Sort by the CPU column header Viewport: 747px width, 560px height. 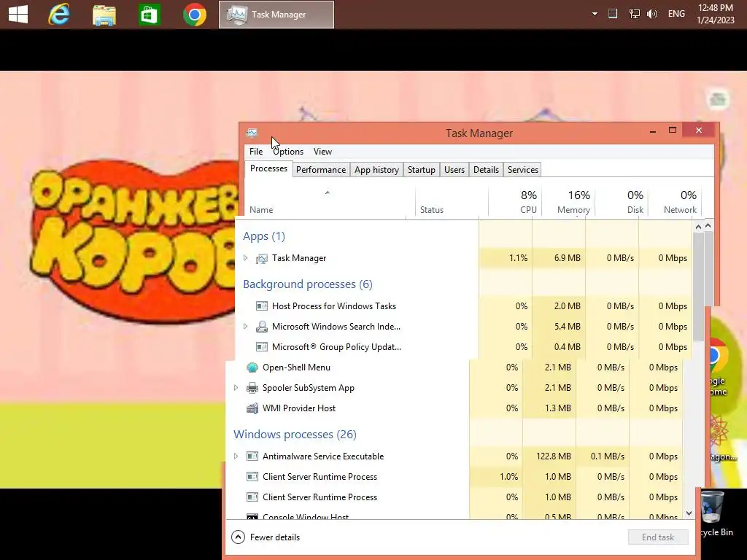coord(515,203)
